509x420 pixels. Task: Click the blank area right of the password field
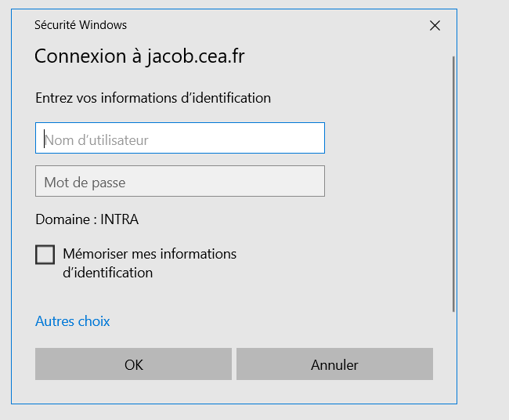[x=384, y=182]
